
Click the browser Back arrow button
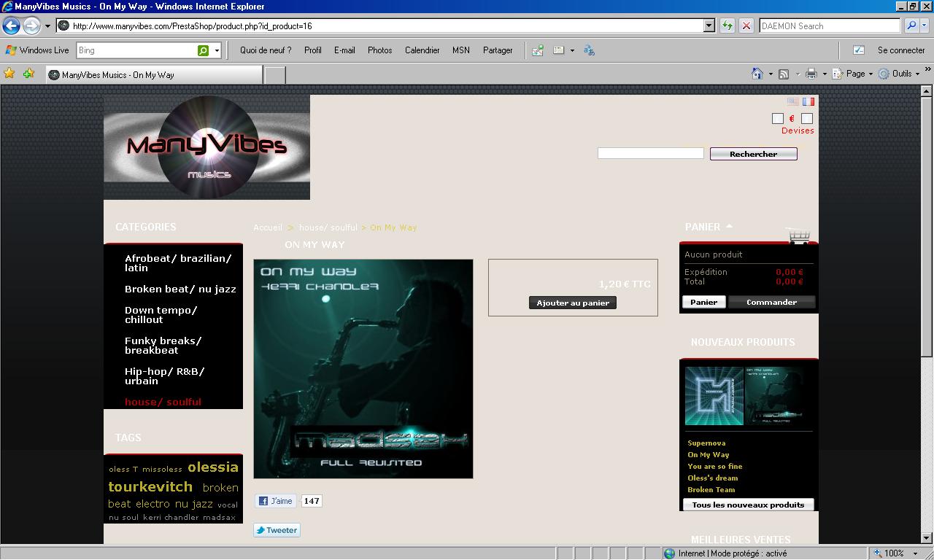point(11,26)
